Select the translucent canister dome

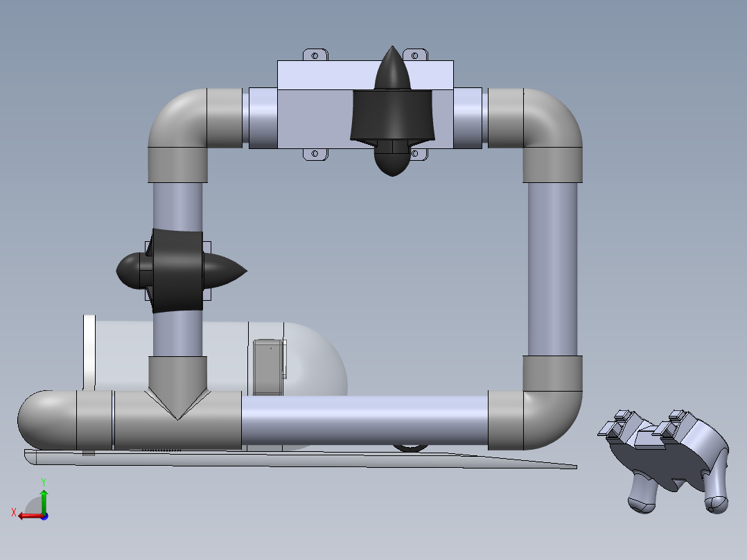pos(315,358)
